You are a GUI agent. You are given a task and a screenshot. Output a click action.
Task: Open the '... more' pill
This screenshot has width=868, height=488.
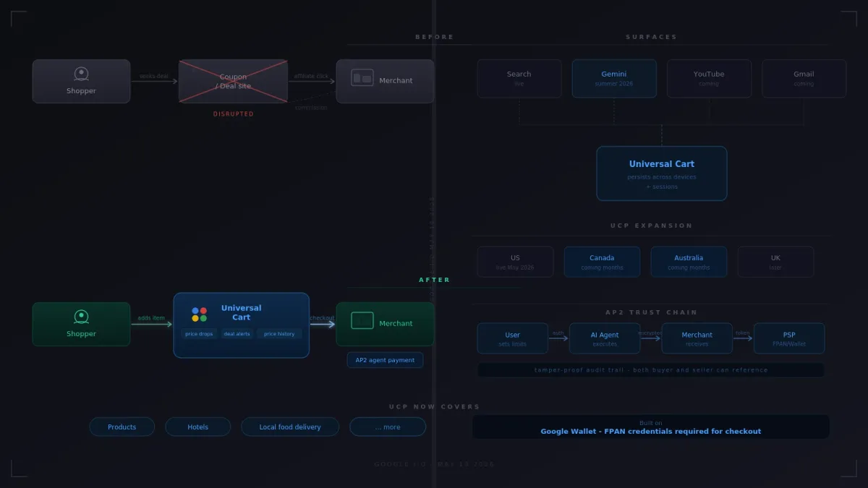(x=388, y=427)
